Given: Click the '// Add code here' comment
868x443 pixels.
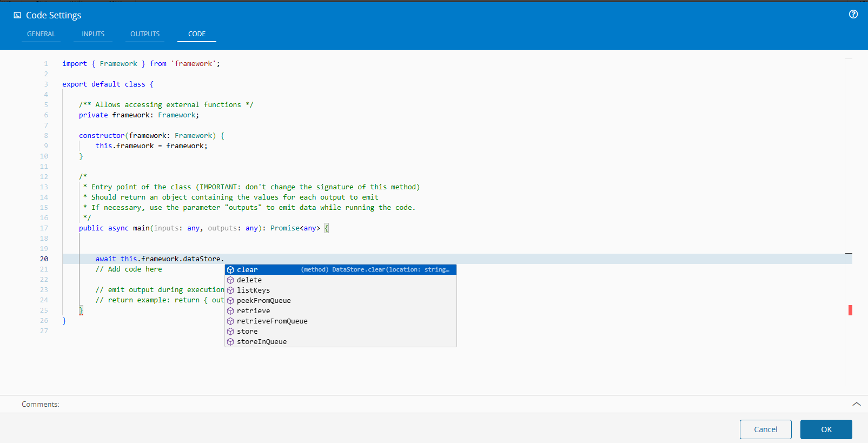Looking at the screenshot, I should [129, 269].
